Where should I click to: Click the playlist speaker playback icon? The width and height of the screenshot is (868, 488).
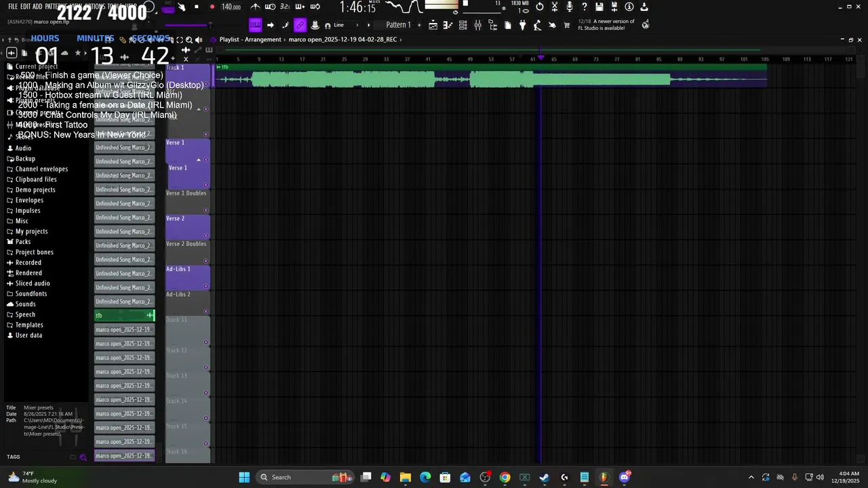click(199, 39)
